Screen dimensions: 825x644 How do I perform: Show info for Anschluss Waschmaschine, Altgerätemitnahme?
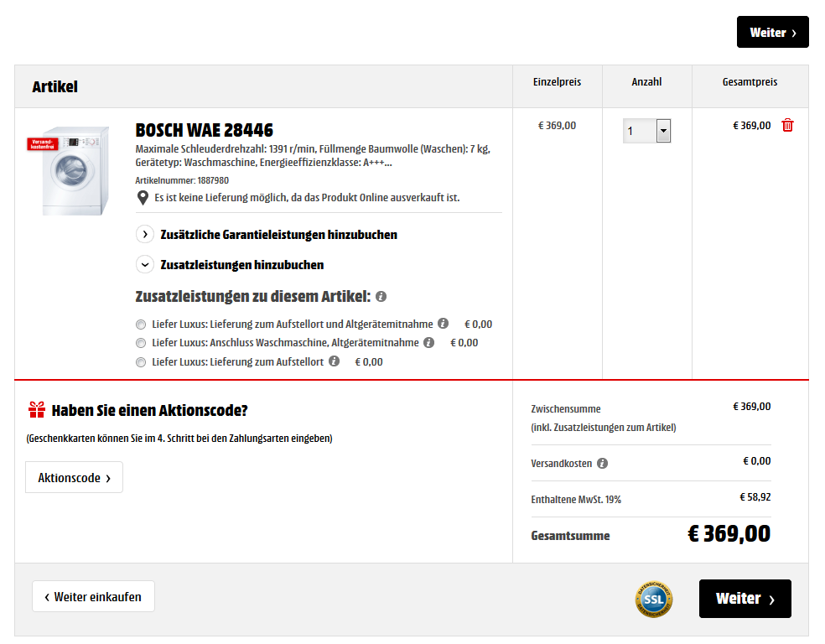428,342
